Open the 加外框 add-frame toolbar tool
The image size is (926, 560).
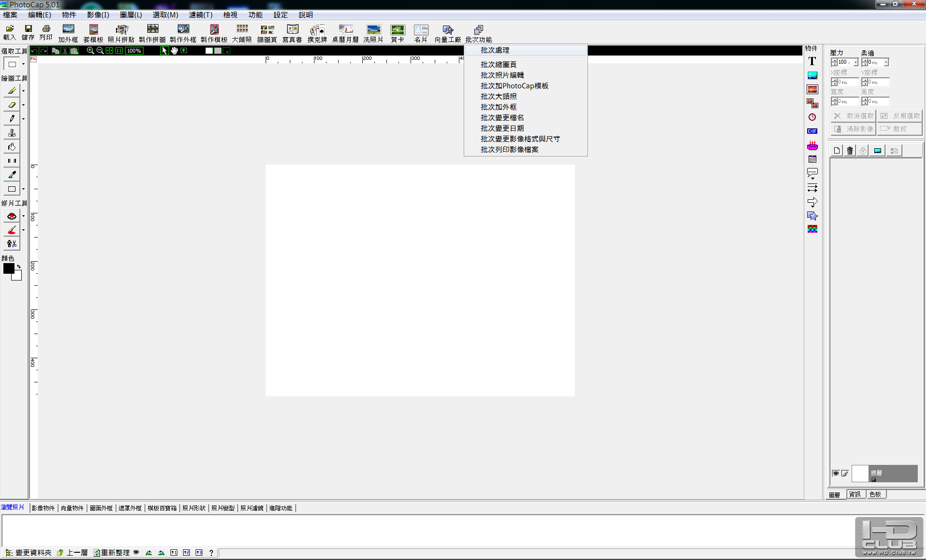pyautogui.click(x=68, y=33)
